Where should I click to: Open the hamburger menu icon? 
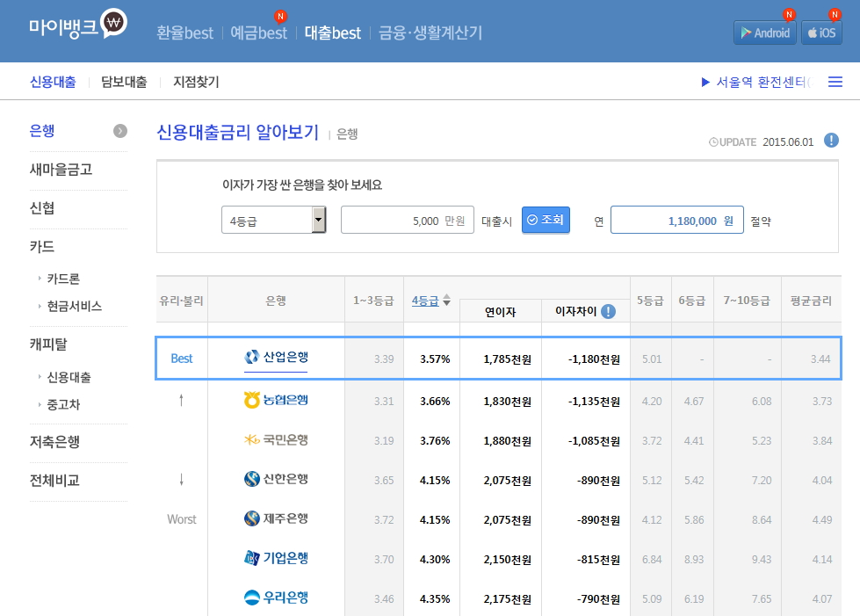coord(835,82)
